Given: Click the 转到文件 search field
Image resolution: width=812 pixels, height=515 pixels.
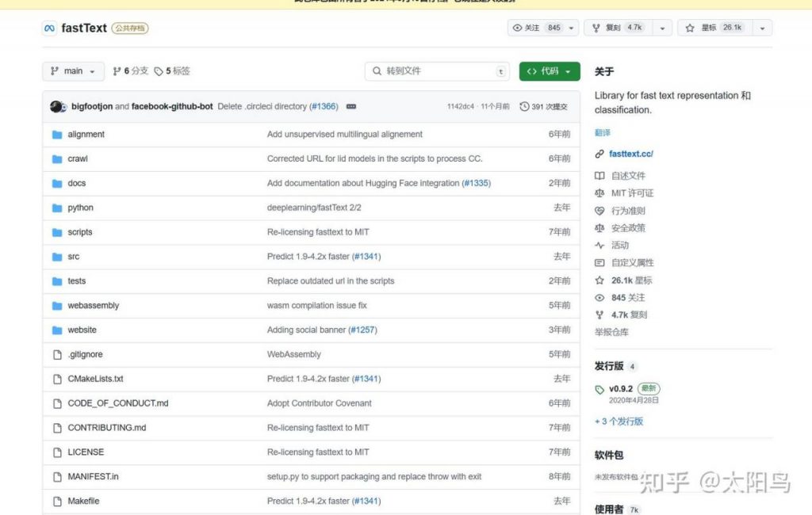Looking at the screenshot, I should pos(436,71).
